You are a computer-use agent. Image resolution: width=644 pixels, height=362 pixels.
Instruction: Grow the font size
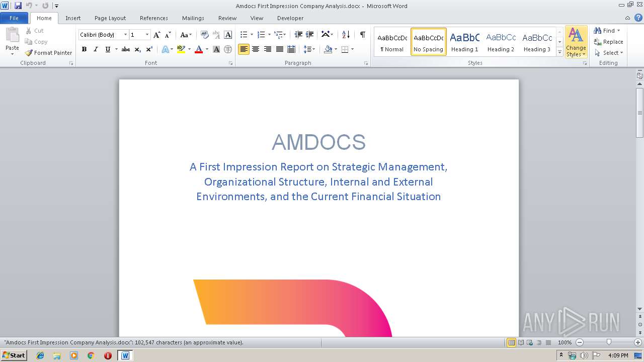pyautogui.click(x=157, y=35)
